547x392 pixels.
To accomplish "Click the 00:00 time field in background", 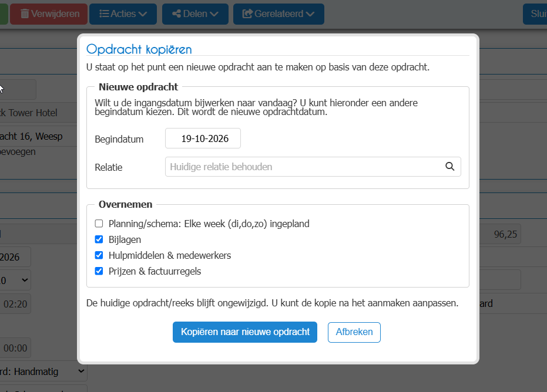I will click(15, 348).
